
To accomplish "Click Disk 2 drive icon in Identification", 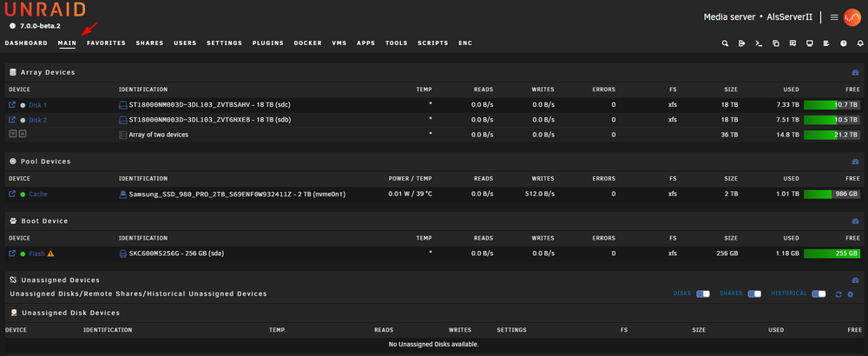I will coord(123,120).
